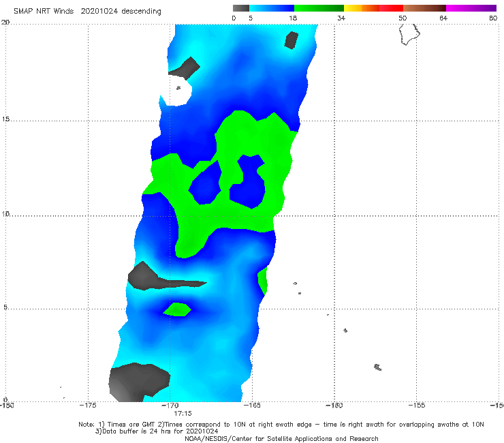This screenshot has width=504, height=443.
Task: Click the Hawaii island outline on the map
Action: 409,34
